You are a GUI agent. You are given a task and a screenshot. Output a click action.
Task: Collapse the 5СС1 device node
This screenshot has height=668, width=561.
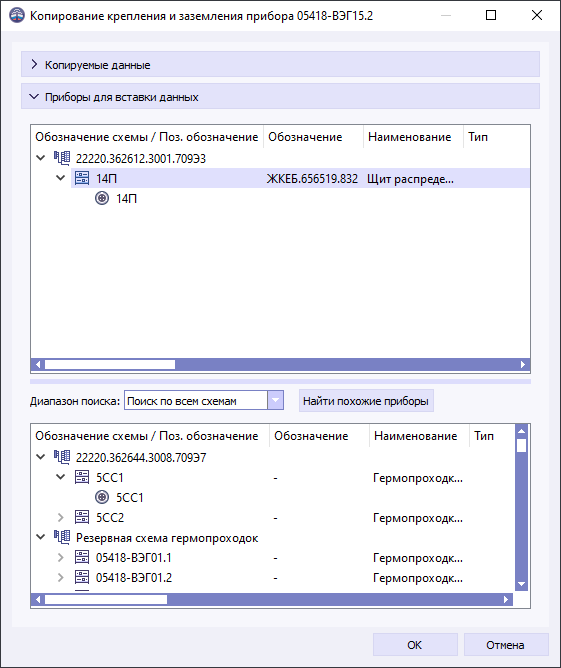[60, 477]
